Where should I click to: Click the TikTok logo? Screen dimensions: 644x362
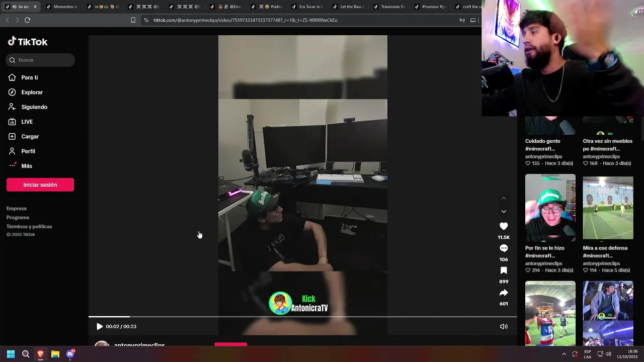point(28,42)
